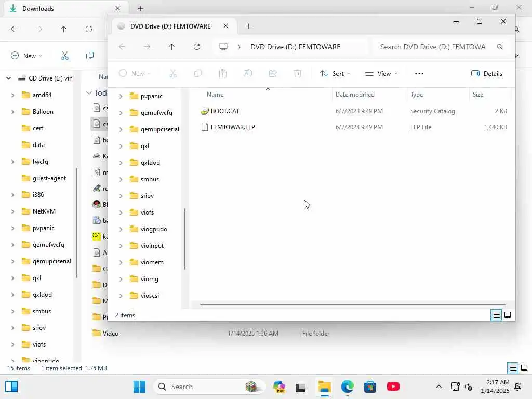Expand viorng folder in DVD window tree
The height and width of the screenshot is (399, 532).
[x=121, y=279]
